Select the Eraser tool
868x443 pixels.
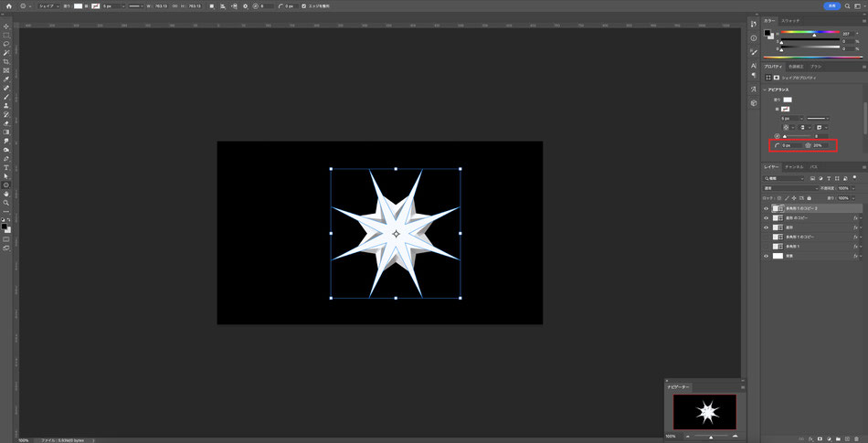point(6,123)
